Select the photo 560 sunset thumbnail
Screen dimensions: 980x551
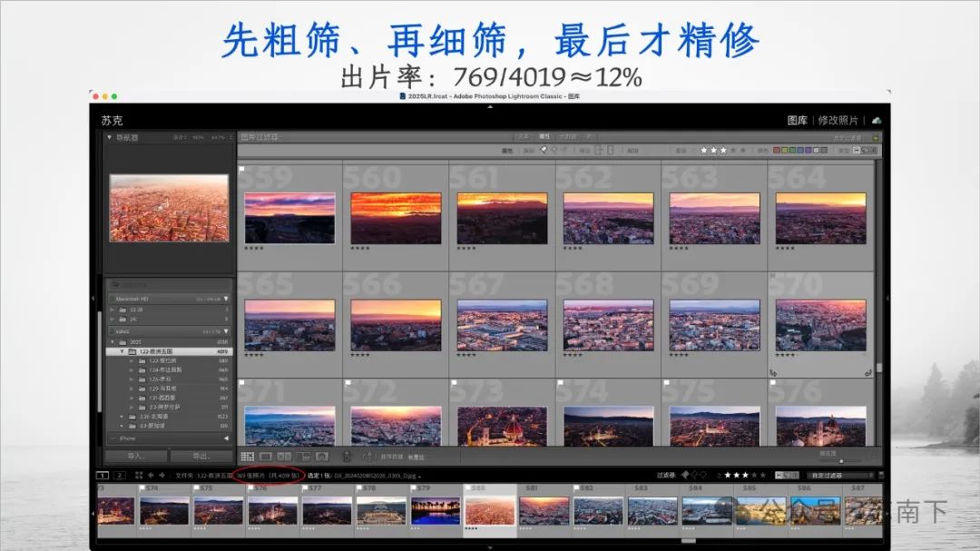click(396, 218)
